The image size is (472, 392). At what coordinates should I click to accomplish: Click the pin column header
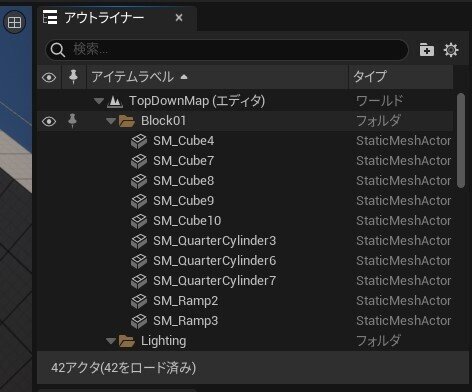coord(73,77)
